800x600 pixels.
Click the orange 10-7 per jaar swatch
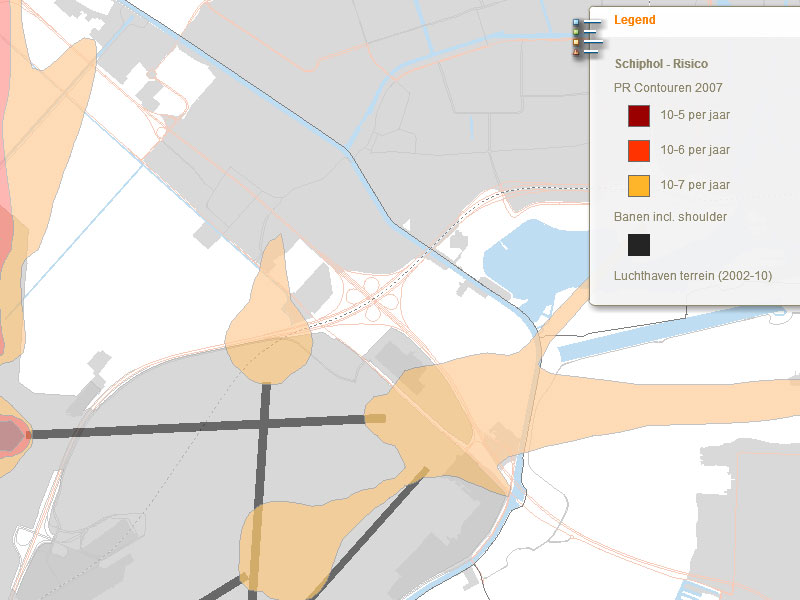639,186
